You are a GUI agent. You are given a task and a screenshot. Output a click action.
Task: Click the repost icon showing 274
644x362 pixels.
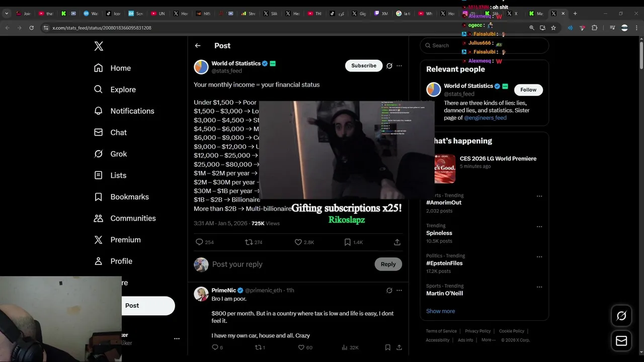click(249, 242)
